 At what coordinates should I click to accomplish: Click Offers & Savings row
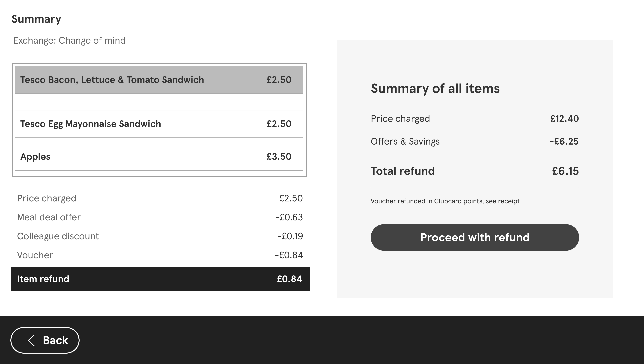pyautogui.click(x=474, y=141)
